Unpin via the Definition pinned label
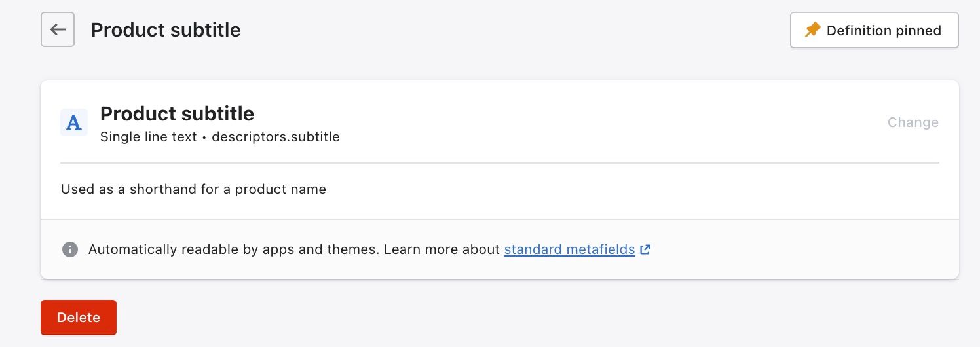980x347 pixels. click(884, 31)
